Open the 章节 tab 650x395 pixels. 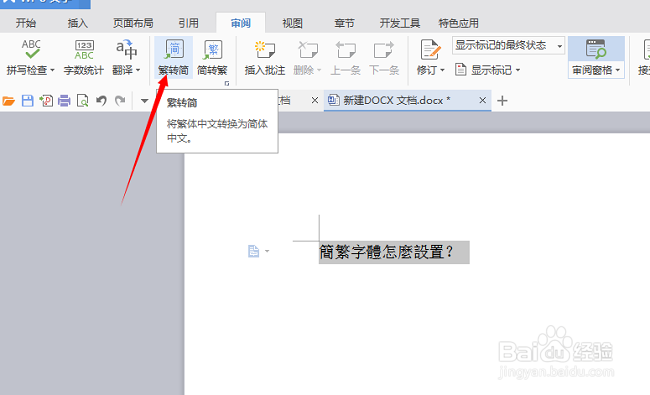tap(344, 23)
